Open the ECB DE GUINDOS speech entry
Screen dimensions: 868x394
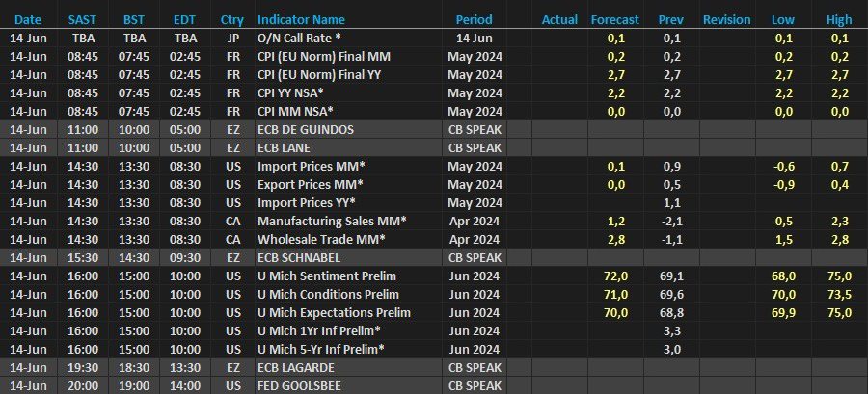pos(306,129)
